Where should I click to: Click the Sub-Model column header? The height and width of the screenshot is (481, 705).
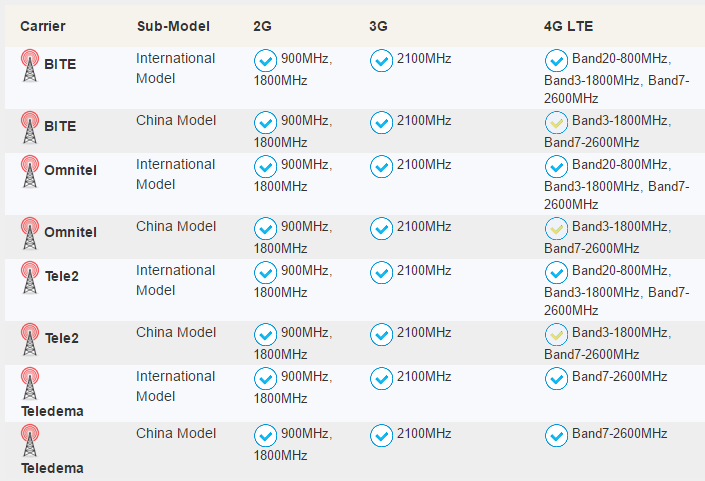pos(173,26)
